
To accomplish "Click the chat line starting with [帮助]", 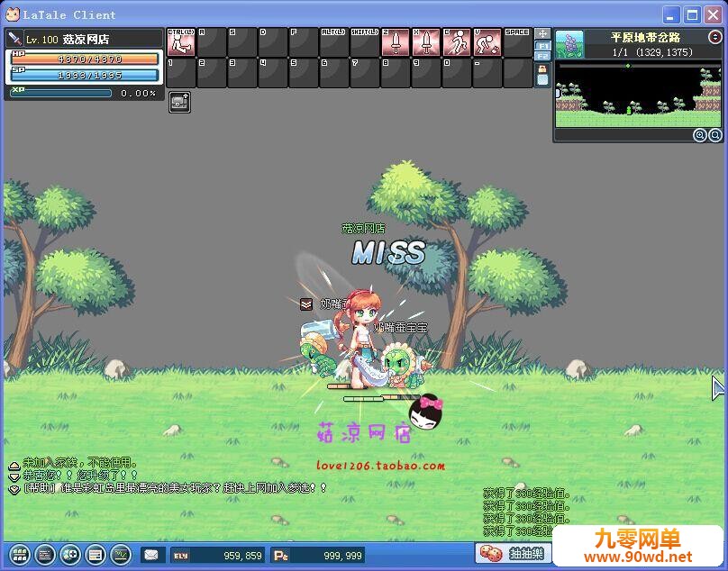I will pyautogui.click(x=175, y=488).
